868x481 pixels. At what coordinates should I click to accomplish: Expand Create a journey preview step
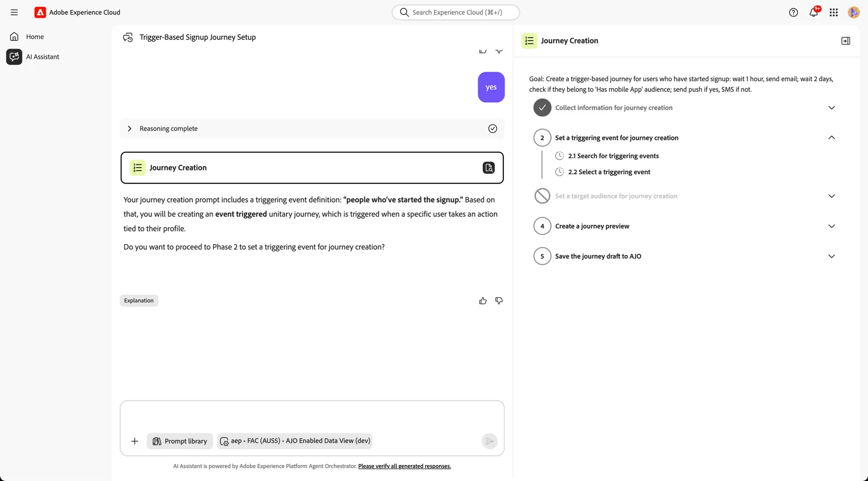[831, 226]
